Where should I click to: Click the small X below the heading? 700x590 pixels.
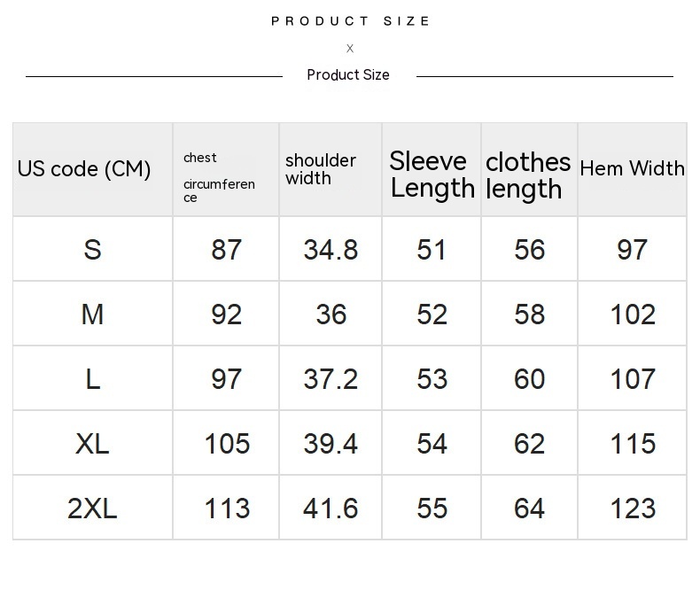click(x=350, y=49)
